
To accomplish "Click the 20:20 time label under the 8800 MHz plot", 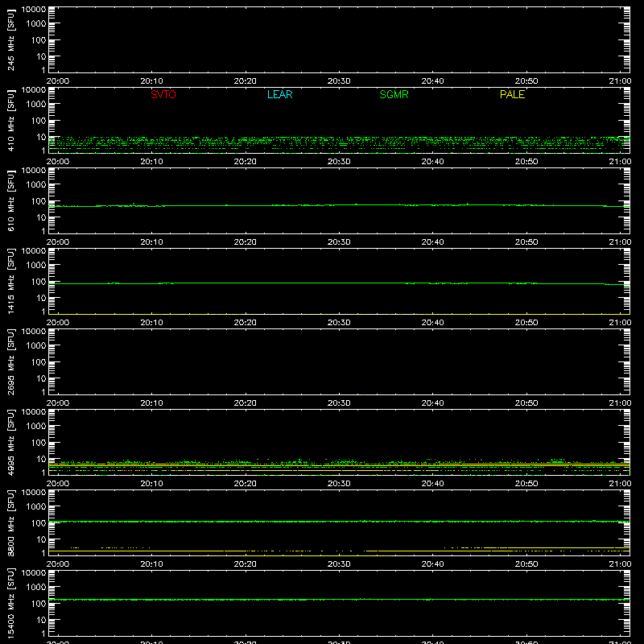I will 246,564.
